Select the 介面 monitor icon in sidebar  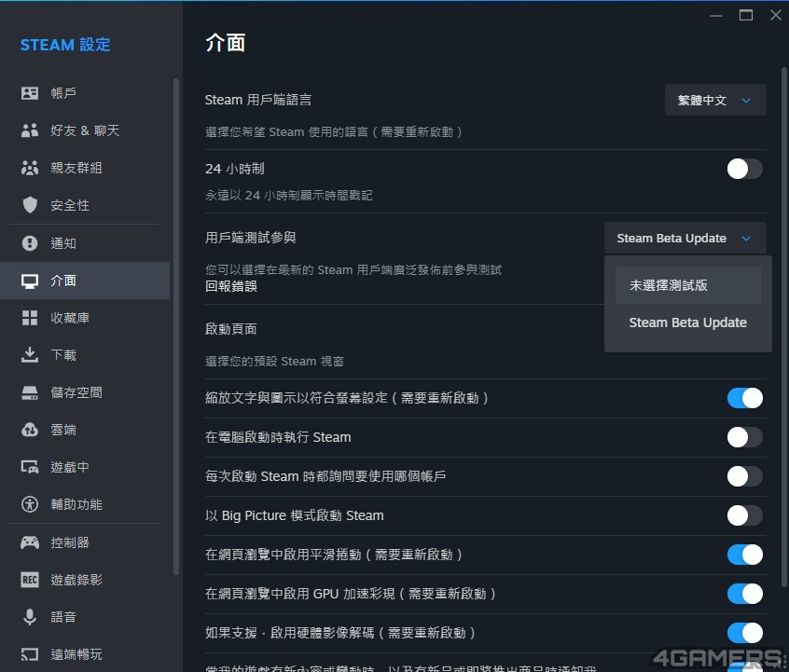[x=30, y=281]
